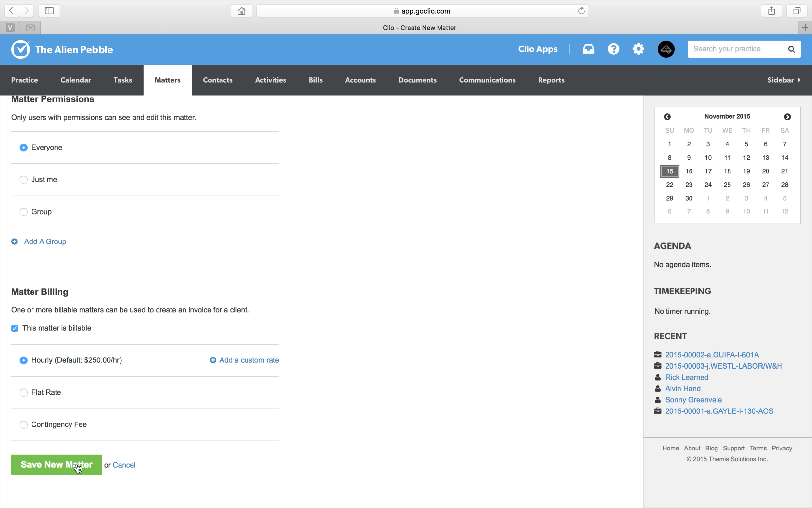This screenshot has height=508, width=812.
Task: Click Save New Matter button
Action: pos(57,465)
